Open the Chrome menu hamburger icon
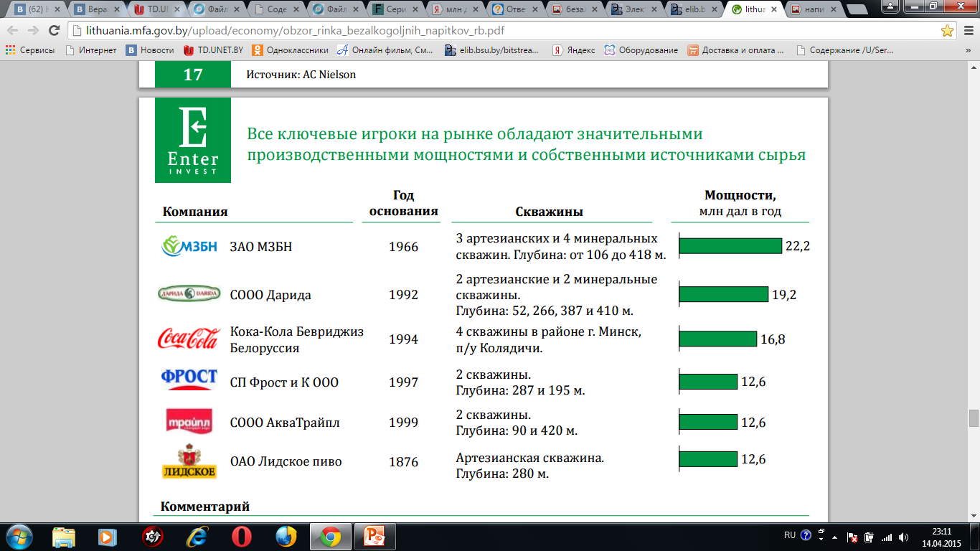 [967, 31]
